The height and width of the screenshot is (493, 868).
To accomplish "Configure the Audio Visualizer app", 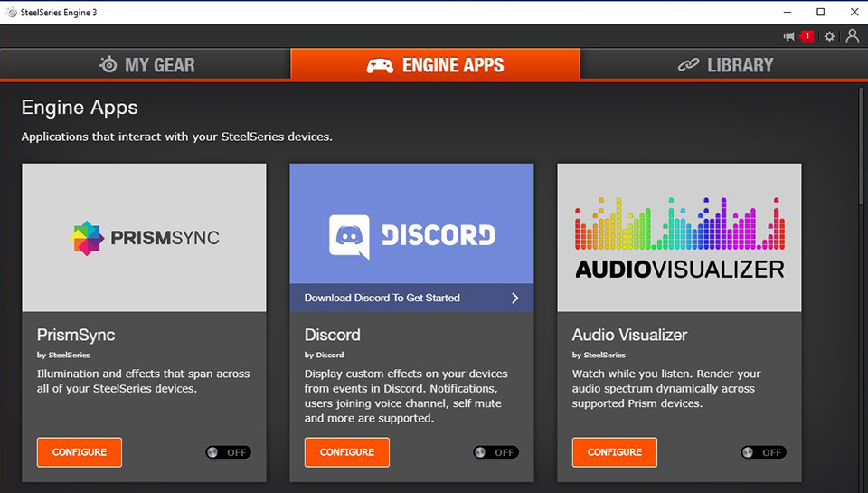I will click(615, 452).
